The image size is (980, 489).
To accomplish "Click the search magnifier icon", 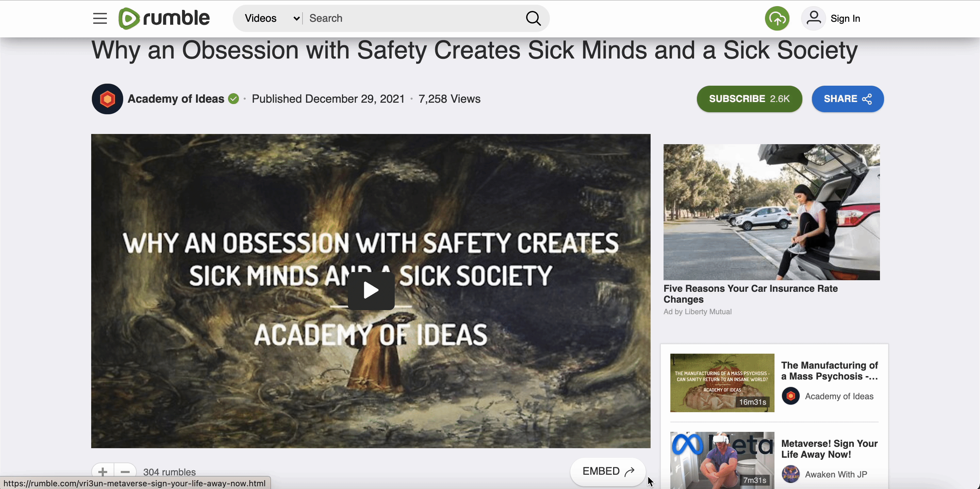I will pyautogui.click(x=534, y=18).
